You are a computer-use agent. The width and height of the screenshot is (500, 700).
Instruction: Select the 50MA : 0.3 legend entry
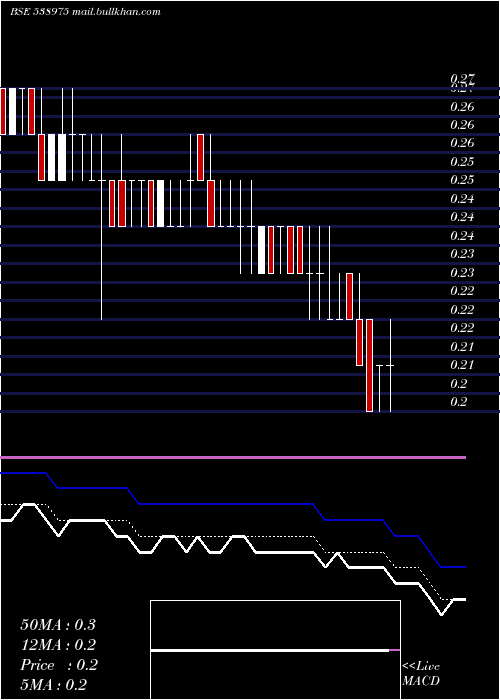(x=58, y=625)
